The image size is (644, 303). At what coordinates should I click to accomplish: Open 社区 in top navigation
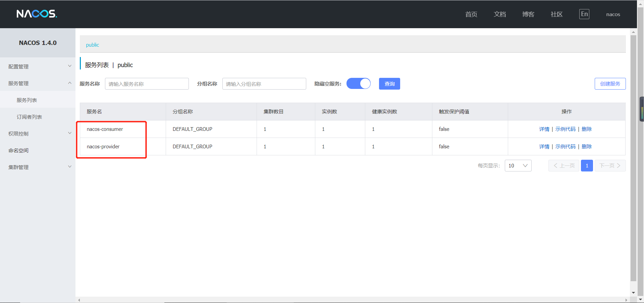point(557,14)
